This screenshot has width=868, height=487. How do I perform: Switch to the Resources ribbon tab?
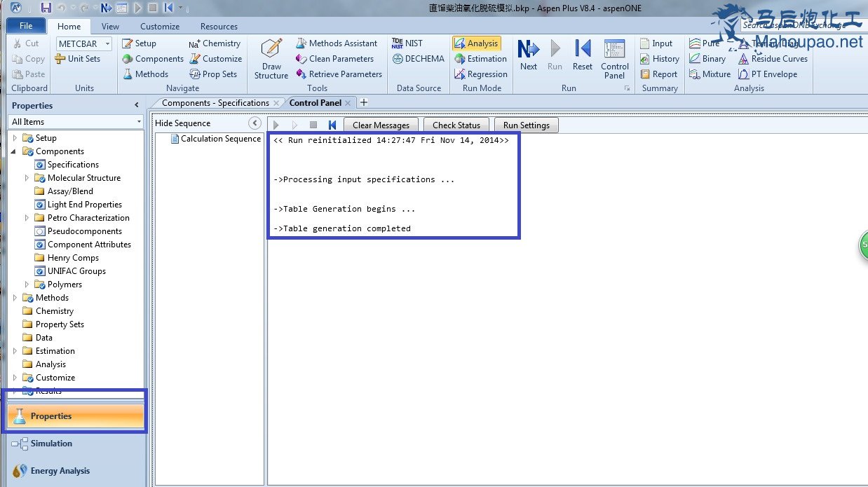click(219, 27)
